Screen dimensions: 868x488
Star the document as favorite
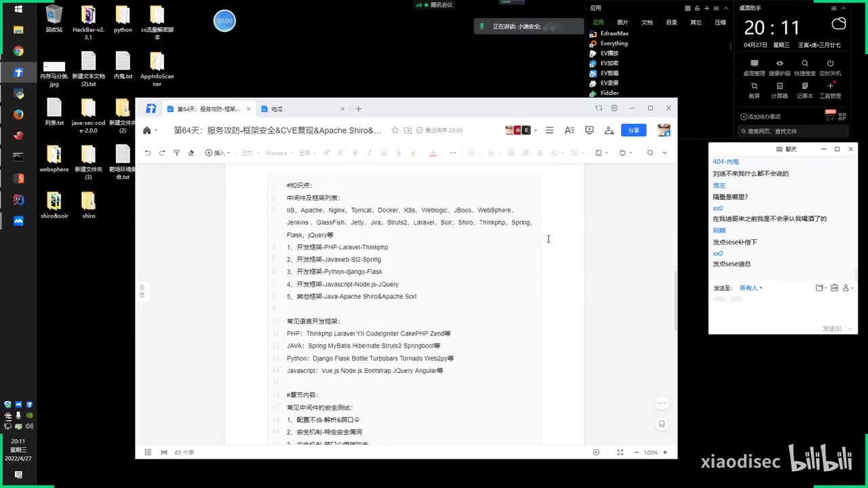(395, 130)
